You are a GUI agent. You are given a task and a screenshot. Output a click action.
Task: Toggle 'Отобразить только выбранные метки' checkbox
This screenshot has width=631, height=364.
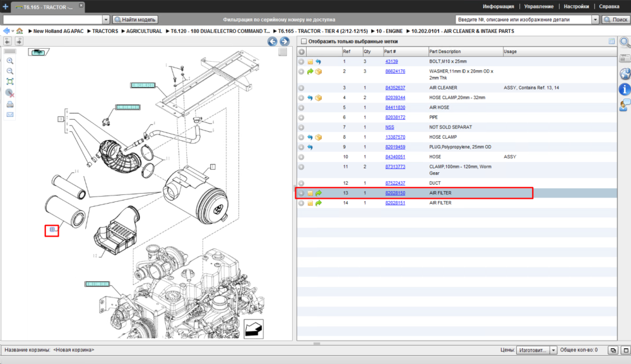(304, 42)
